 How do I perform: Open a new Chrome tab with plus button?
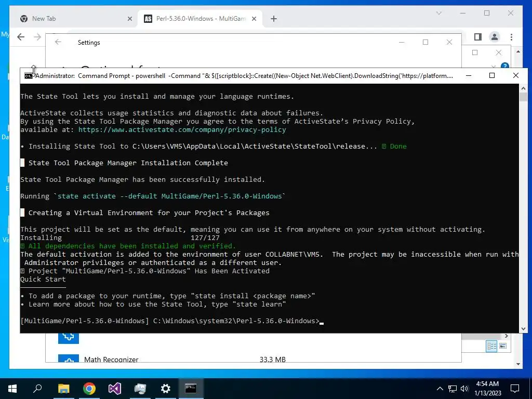(x=274, y=19)
